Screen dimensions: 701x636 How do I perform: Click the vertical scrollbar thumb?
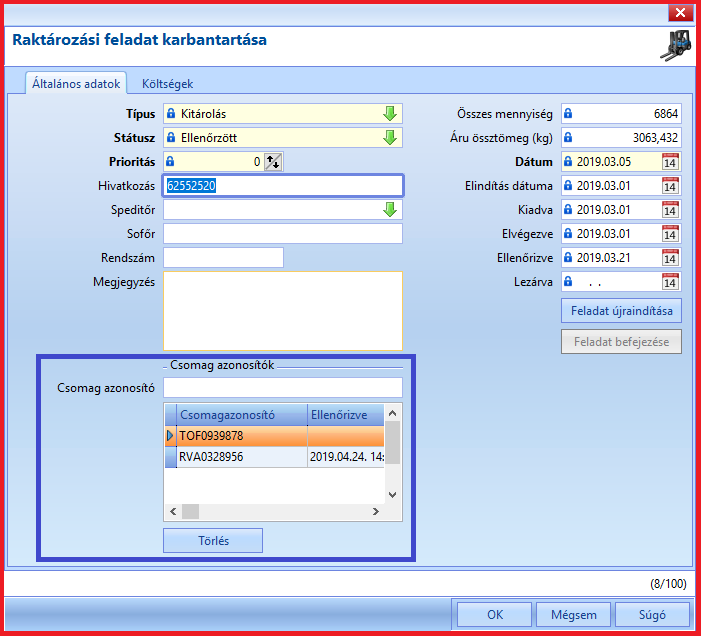coord(393,442)
